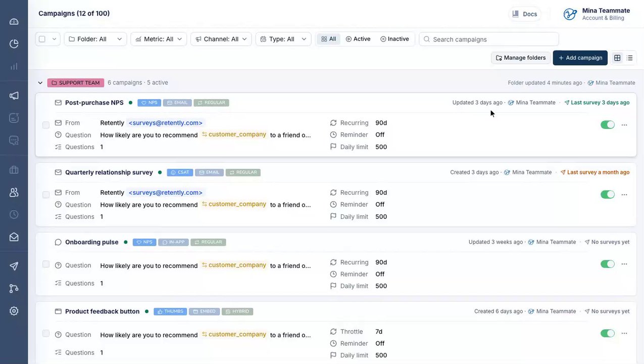Image resolution: width=644 pixels, height=364 pixels.
Task: Click the Add campaign button
Action: tap(580, 58)
